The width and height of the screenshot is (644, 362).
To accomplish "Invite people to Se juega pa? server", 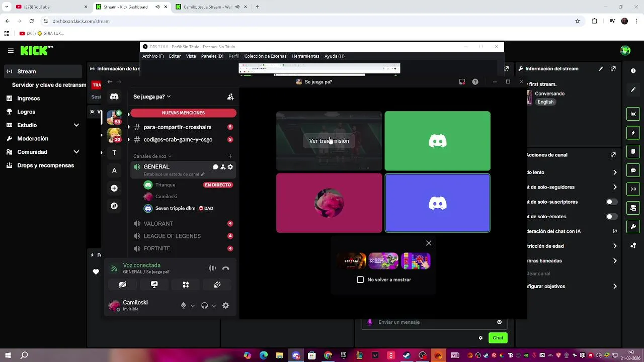I will (230, 97).
